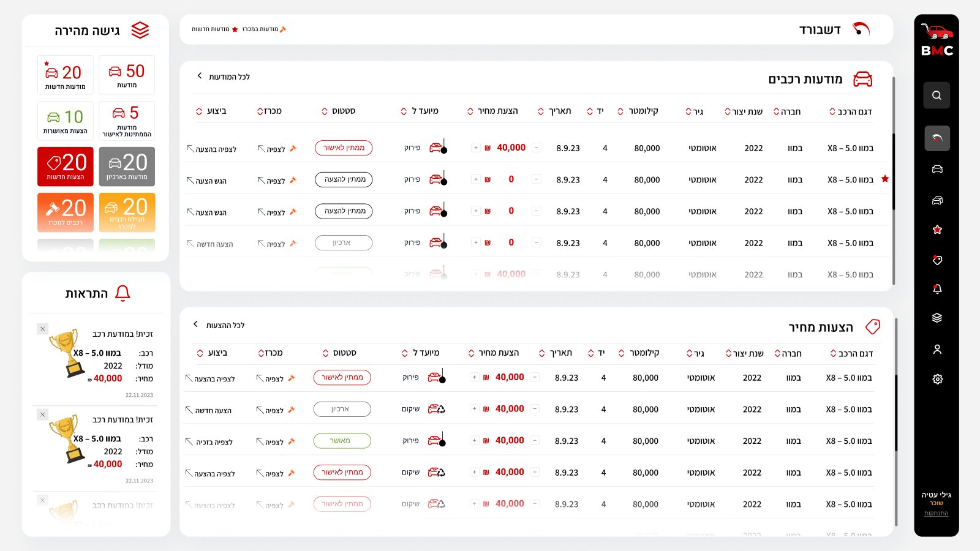
Task: Click the BMC logo at the sidebar top
Action: (937, 40)
